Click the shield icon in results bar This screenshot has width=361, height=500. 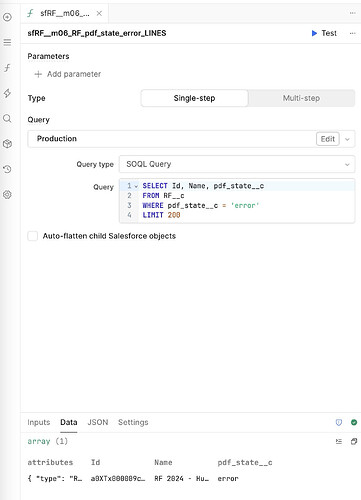coord(339,422)
